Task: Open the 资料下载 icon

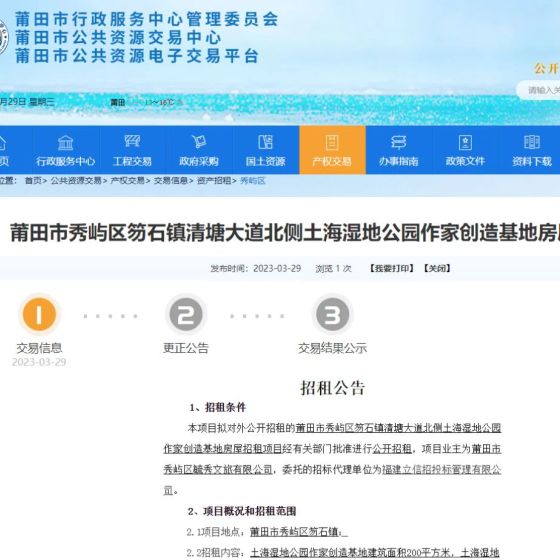Action: [x=532, y=142]
